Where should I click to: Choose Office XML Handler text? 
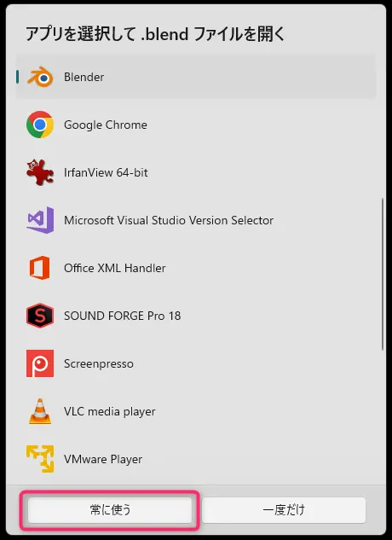(114, 268)
